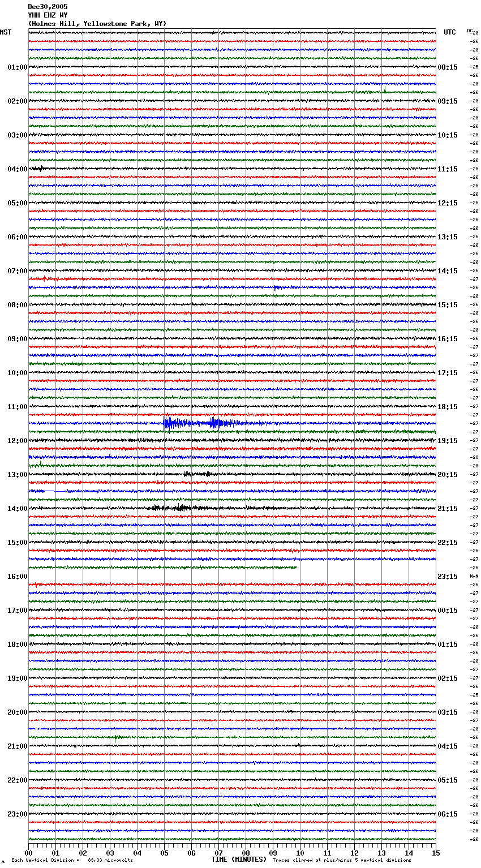Select the 12:00 MST row label
This screenshot has width=481, height=868.
18,441
